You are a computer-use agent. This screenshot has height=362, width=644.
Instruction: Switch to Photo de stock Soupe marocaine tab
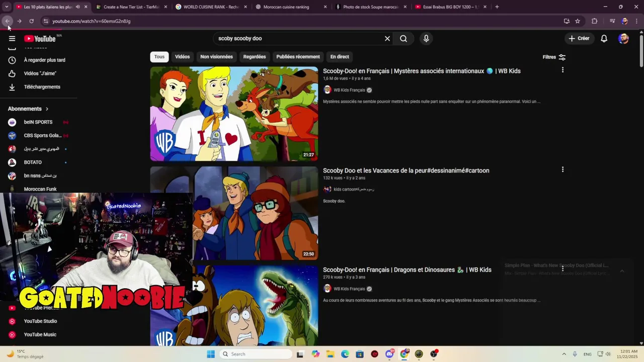click(370, 7)
